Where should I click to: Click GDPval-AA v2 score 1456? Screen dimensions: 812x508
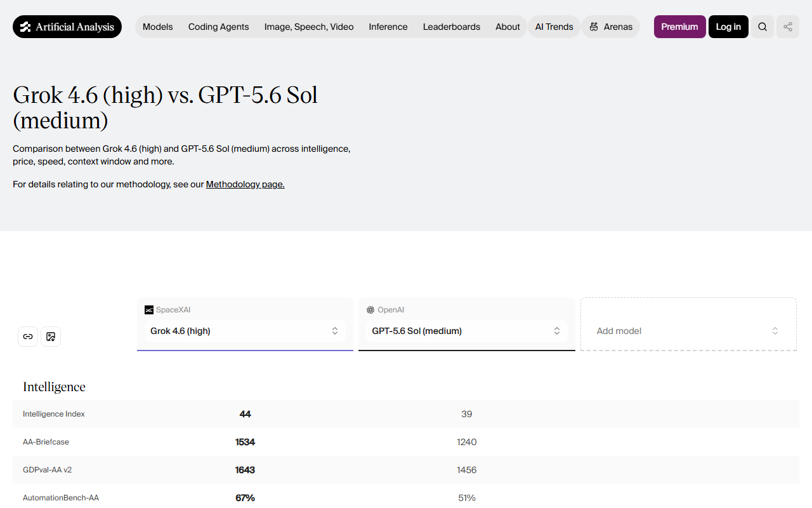click(x=467, y=470)
